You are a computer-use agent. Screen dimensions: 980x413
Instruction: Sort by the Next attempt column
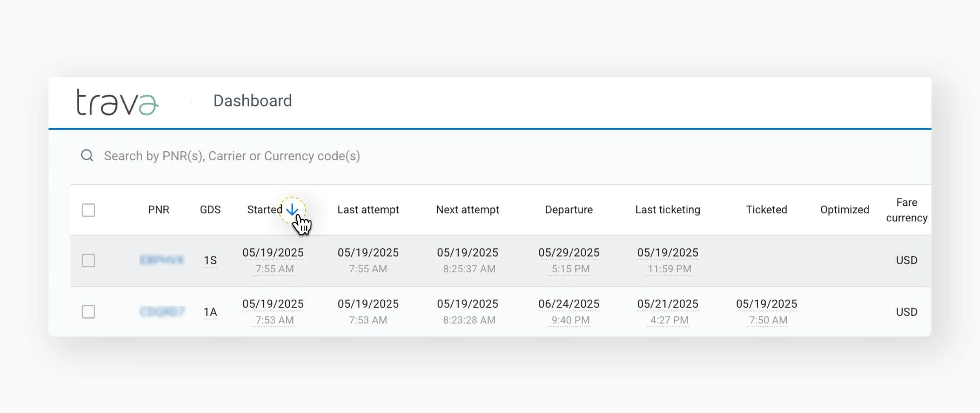tap(467, 210)
